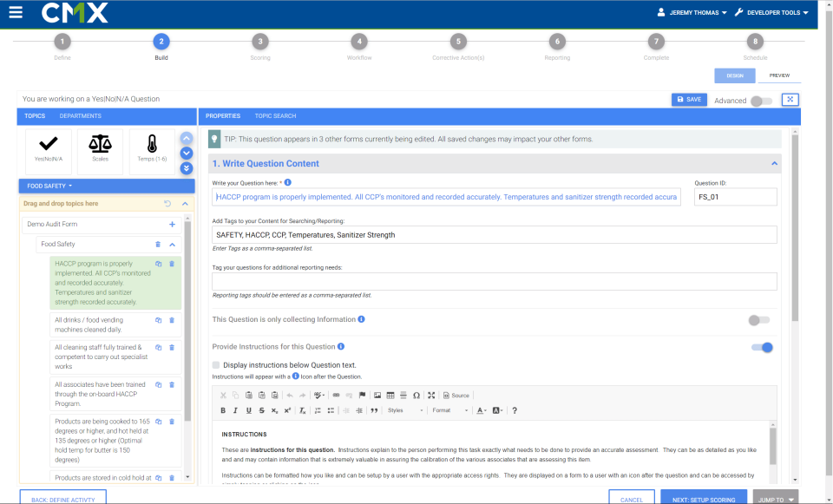Select the Yes|No|N/A question type
Viewport: 833px width, 504px height.
(49, 151)
